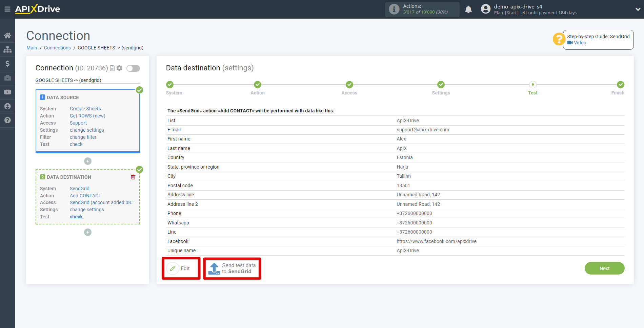The height and width of the screenshot is (328, 644).
Task: Click the user avatar icon
Action: point(486,9)
